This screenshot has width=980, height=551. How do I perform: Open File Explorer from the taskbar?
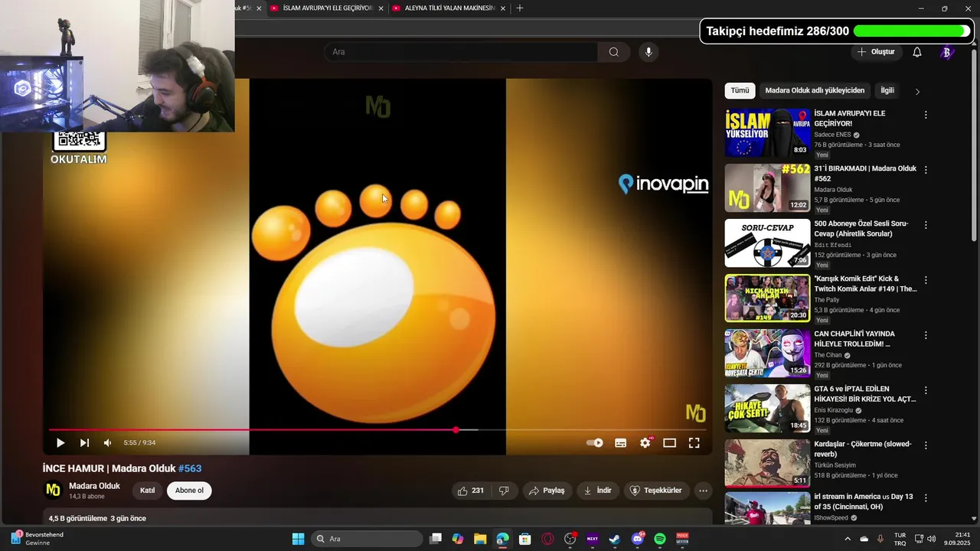[480, 539]
